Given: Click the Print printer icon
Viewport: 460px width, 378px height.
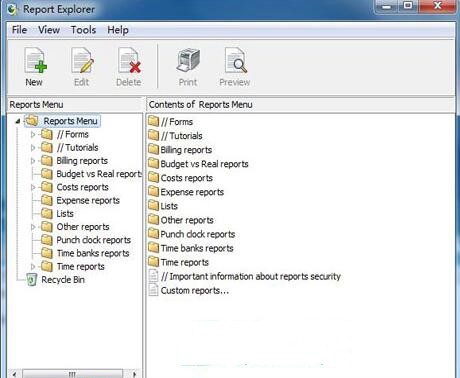Looking at the screenshot, I should (188, 60).
